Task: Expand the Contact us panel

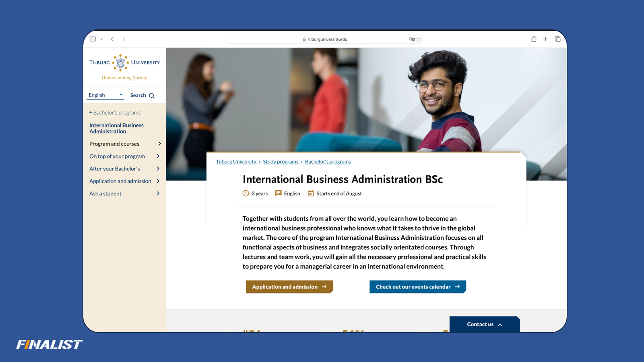Action: (x=484, y=325)
